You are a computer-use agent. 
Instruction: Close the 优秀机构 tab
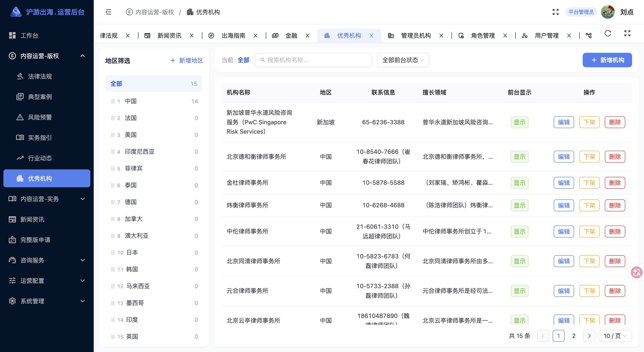371,36
